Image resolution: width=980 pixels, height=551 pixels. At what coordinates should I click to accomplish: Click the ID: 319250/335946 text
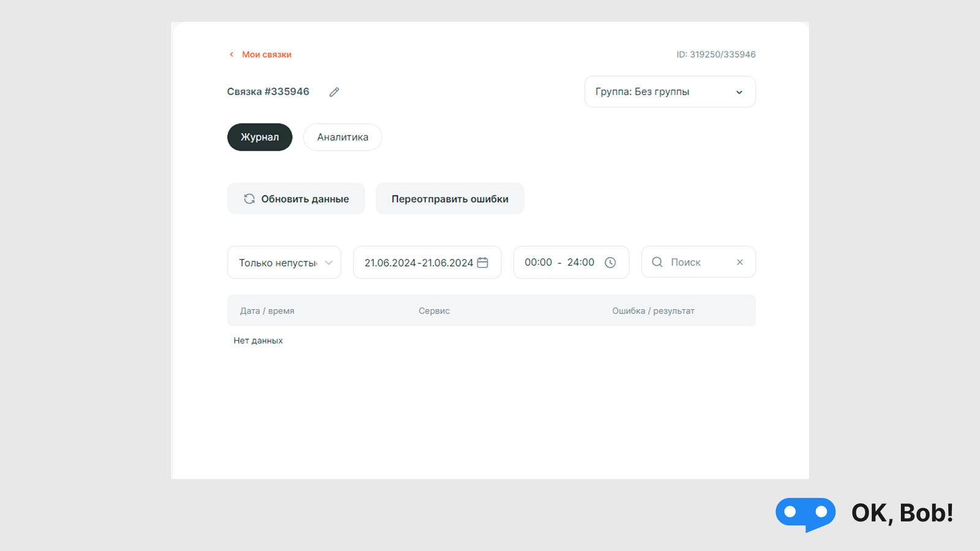coord(716,54)
